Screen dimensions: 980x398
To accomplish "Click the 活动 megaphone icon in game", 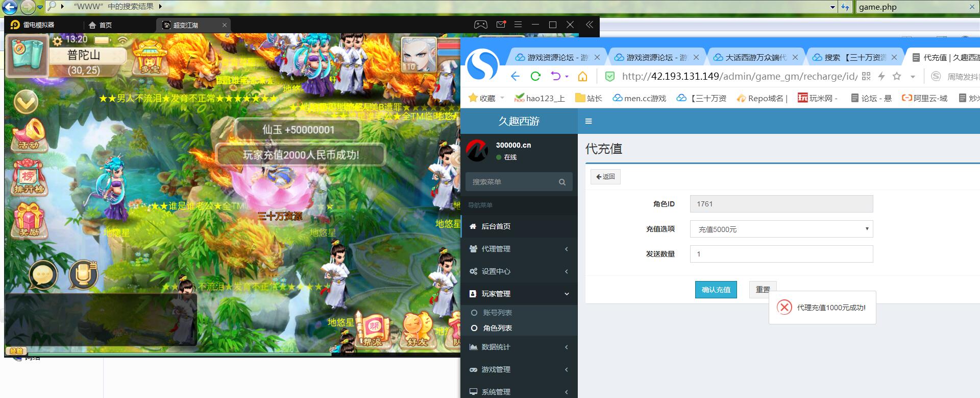I will [29, 135].
